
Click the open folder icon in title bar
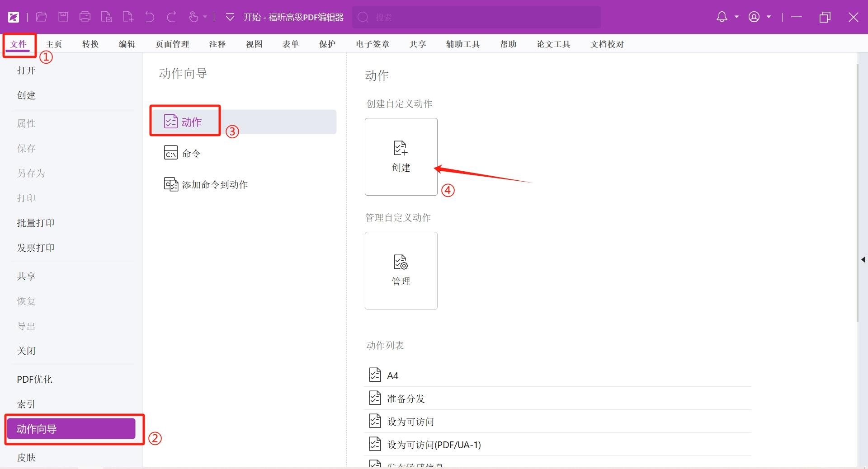42,17
